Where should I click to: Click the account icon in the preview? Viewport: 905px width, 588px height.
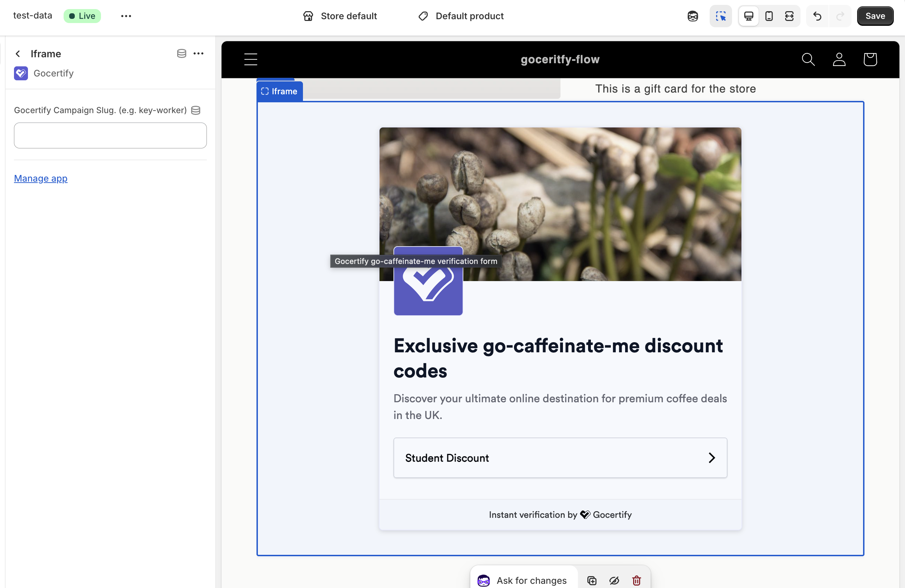click(x=840, y=59)
